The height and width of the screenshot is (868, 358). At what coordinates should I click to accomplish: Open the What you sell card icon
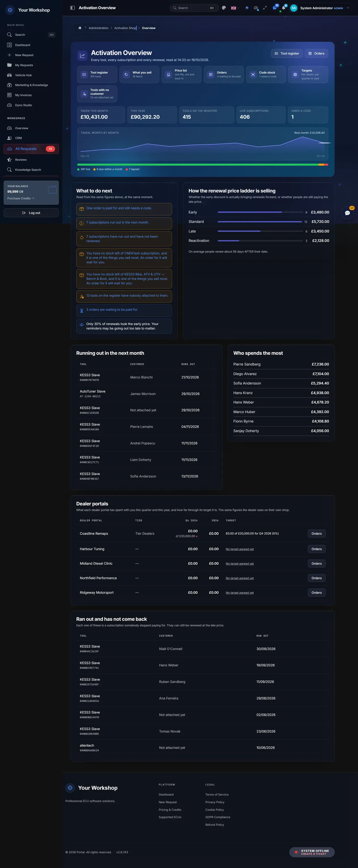(x=126, y=75)
